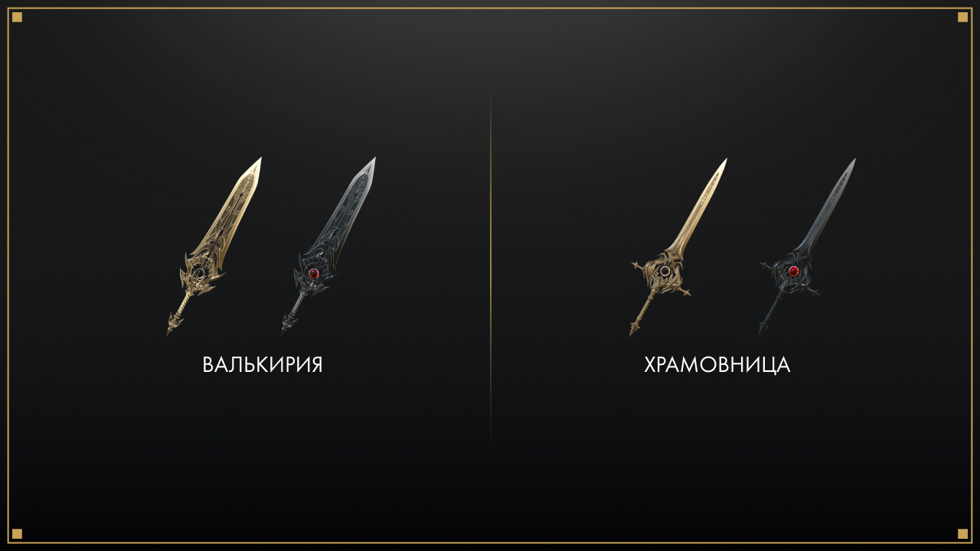Click the ХРАМОВНИЦА label

tap(717, 365)
